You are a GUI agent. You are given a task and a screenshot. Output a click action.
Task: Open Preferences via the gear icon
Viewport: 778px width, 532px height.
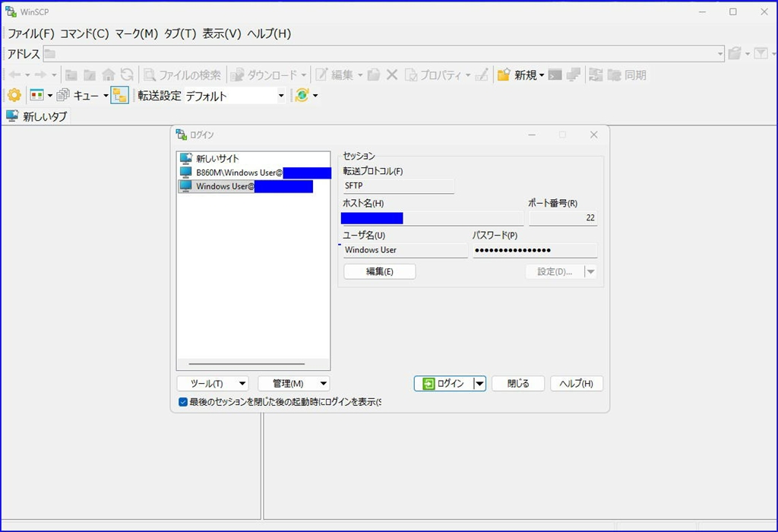tap(14, 95)
